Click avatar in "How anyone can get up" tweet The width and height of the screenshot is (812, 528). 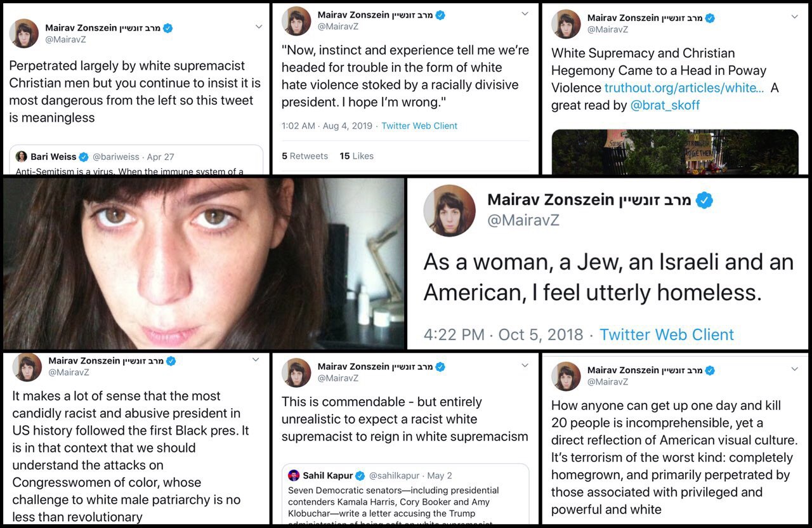(x=566, y=376)
